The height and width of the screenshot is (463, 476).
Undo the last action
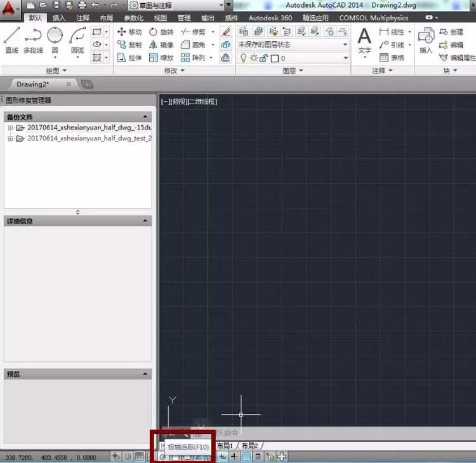(x=95, y=5)
